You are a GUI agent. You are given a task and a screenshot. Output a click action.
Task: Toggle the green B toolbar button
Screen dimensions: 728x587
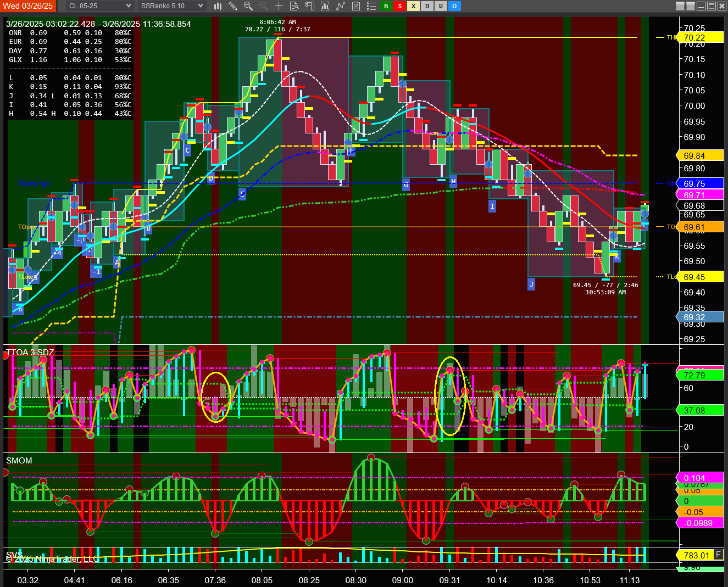386,6
